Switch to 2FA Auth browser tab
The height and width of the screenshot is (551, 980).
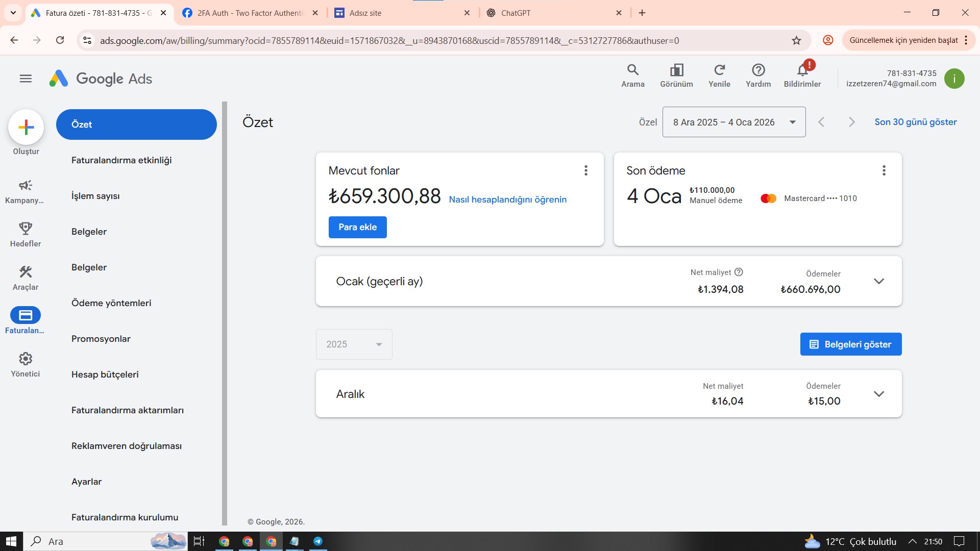click(249, 13)
